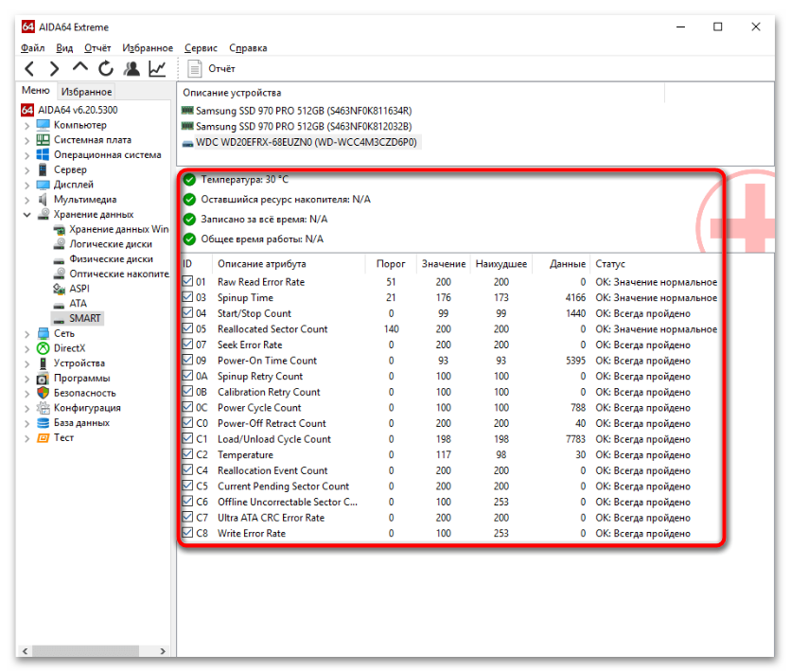Select the Samsung SSD 970 PRO S463NF0K811634R
Viewport: 790px width, 672px height.
click(297, 111)
